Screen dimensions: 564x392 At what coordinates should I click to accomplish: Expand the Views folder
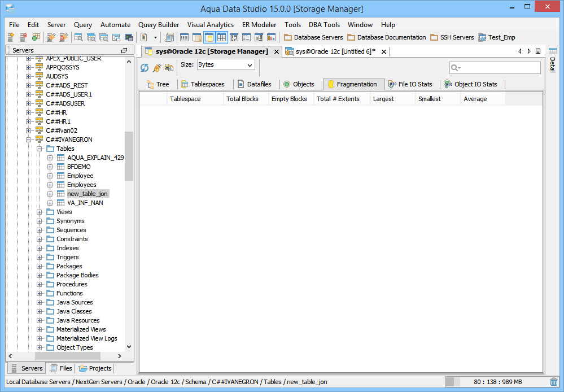pos(39,212)
